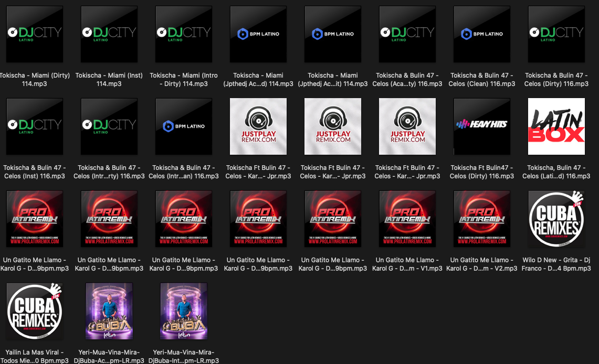This screenshot has height=364, width=599.
Task: Click the Tokischa & Bulin 47 Celos (Dirty) filename
Action: [x=556, y=80]
